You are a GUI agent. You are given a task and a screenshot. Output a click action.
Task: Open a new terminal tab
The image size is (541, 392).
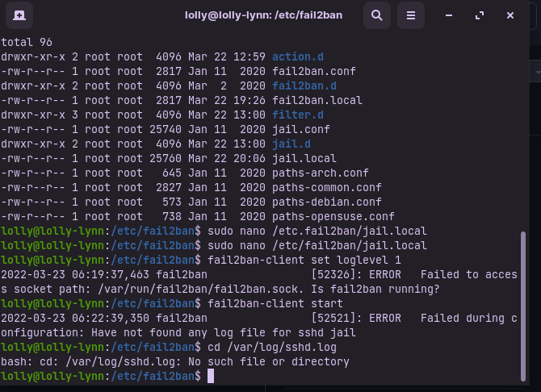(x=19, y=15)
